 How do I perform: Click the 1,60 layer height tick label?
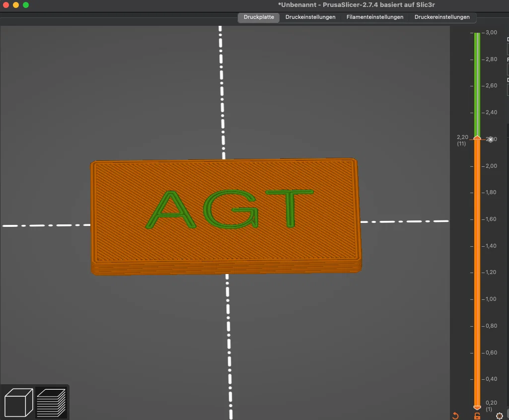tap(491, 219)
